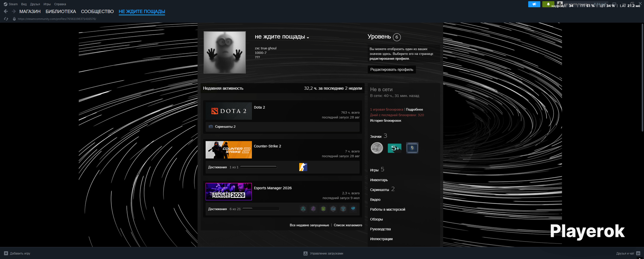This screenshot has height=259, width=644.
Task: Open the blue number 9 years badge
Action: (x=412, y=148)
